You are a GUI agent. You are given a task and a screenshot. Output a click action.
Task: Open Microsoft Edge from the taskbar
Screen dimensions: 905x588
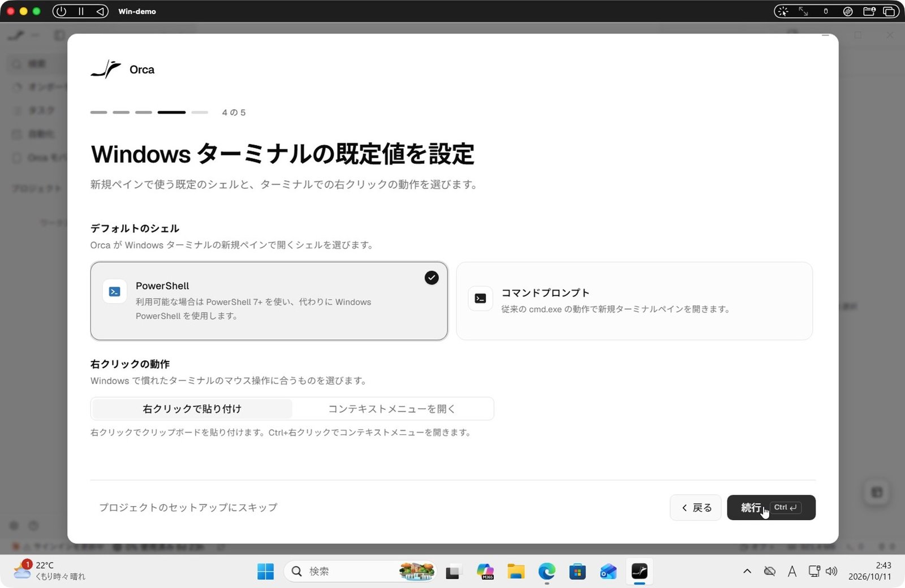click(x=546, y=572)
